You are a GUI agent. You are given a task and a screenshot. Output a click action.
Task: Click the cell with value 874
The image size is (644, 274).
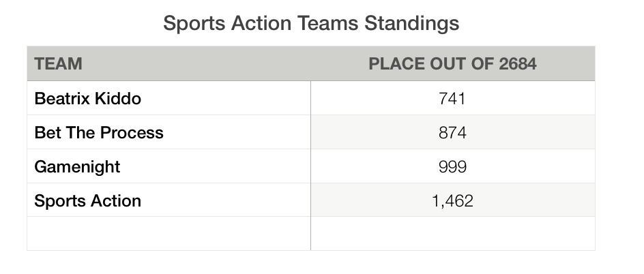(452, 132)
